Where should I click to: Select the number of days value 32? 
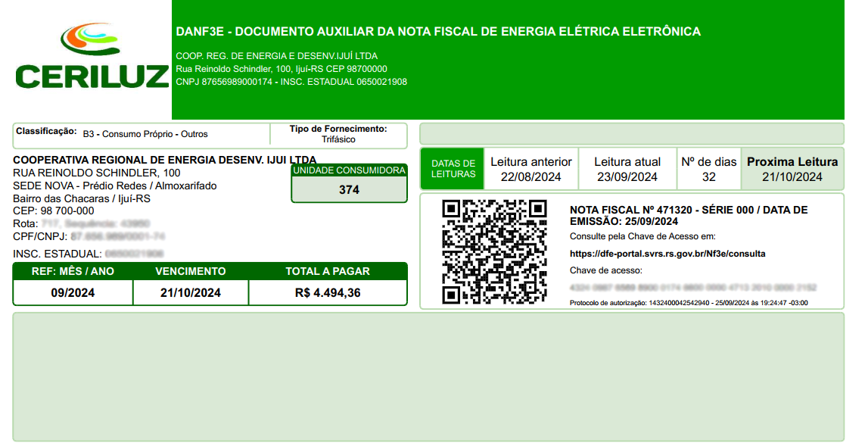tap(708, 177)
